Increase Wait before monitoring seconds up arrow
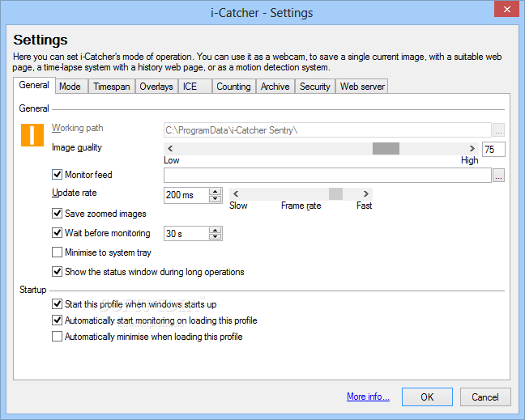This screenshot has height=420, width=525. pos(215,230)
